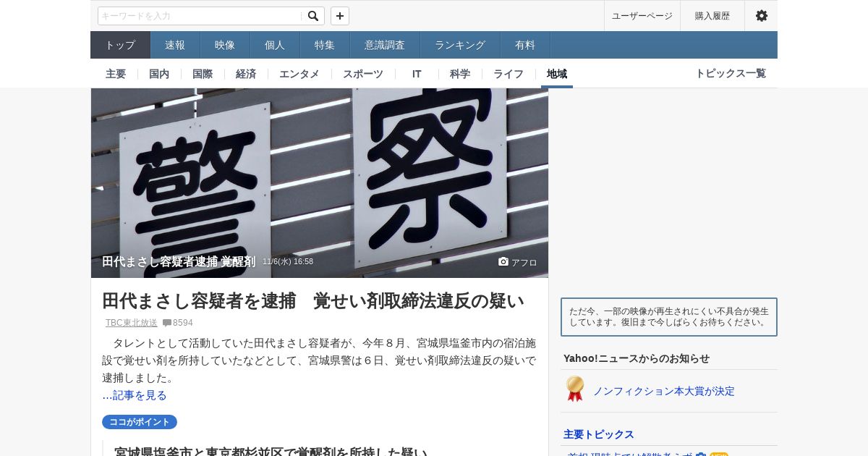Open the エンタメ category
Screen dimensions: 868x456
pos(299,74)
